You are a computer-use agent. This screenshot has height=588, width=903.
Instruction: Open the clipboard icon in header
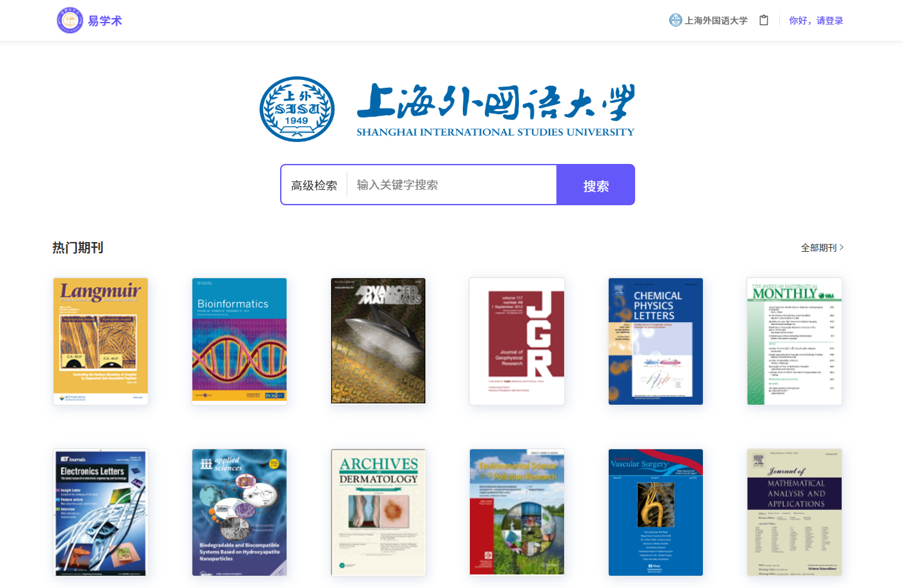(x=764, y=20)
